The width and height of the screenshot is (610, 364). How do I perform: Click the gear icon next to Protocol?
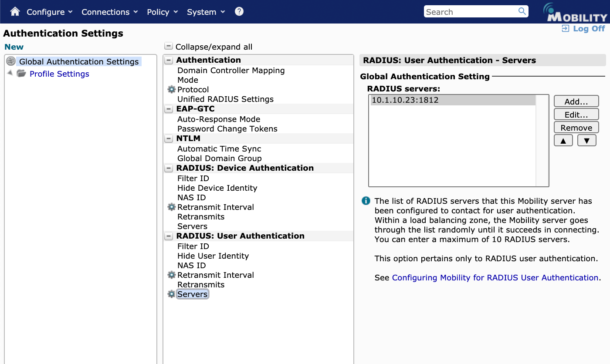pyautogui.click(x=171, y=89)
